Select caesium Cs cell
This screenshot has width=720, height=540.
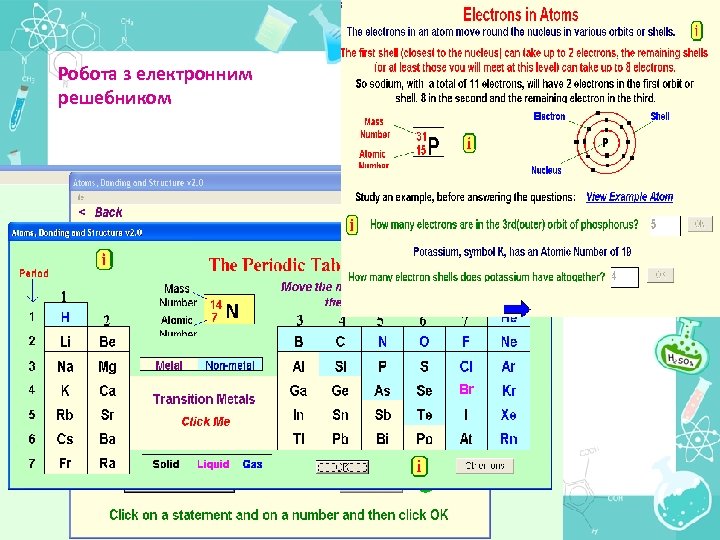[65, 439]
